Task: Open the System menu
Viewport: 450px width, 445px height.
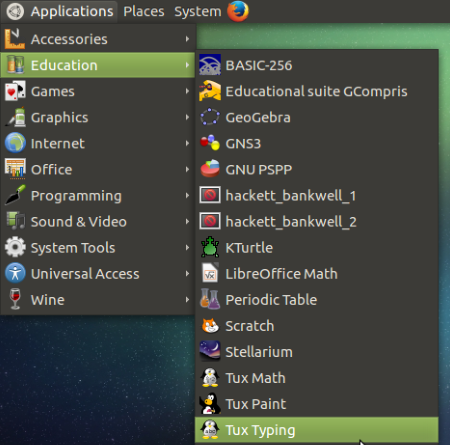Action: [198, 12]
